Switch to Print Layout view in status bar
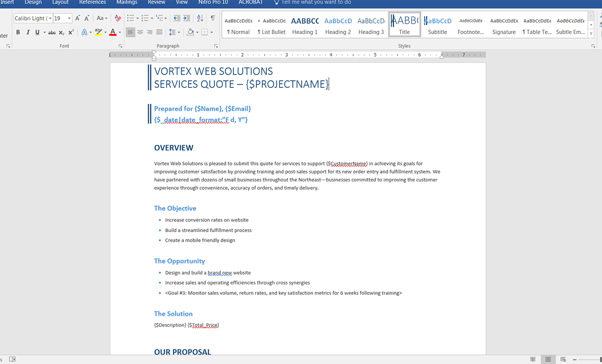This screenshot has width=602, height=364. point(549,359)
